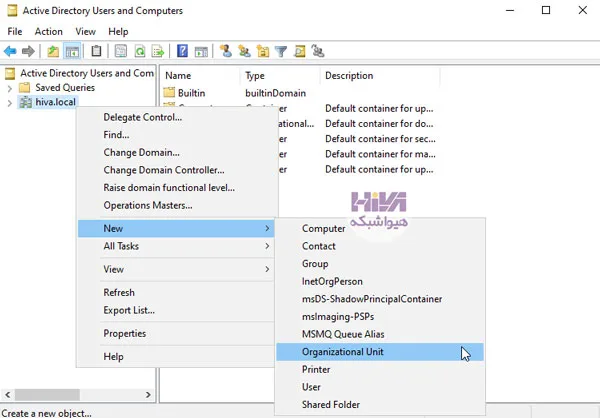Image resolution: width=600 pixels, height=418 pixels.
Task: Click the tree pane horizontal scrollbar thumb
Action: click(47, 395)
